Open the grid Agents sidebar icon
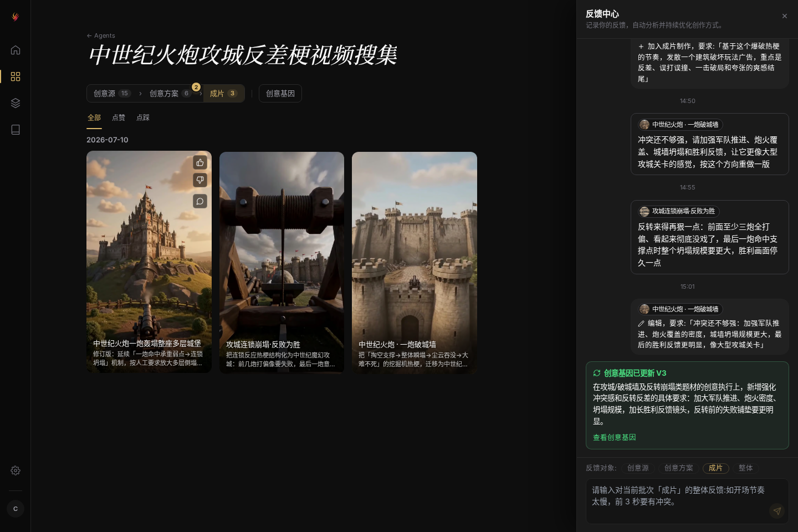Image resolution: width=798 pixels, height=532 pixels. (x=16, y=76)
